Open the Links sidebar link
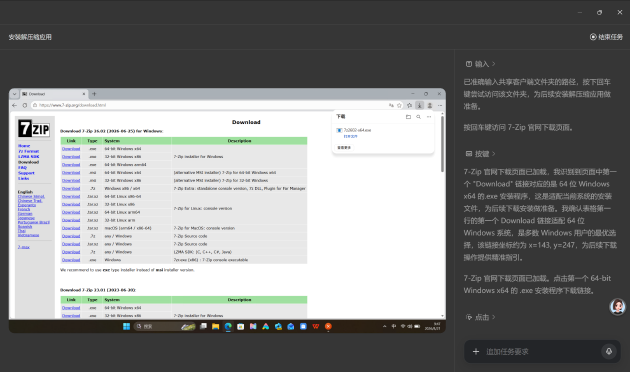 click(x=23, y=178)
